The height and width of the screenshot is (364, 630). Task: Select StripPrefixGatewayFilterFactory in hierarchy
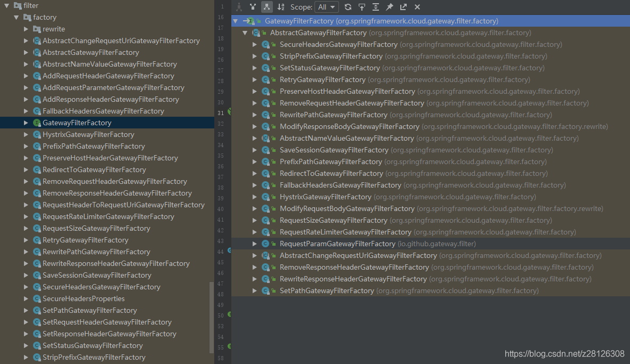pyautogui.click(x=331, y=56)
